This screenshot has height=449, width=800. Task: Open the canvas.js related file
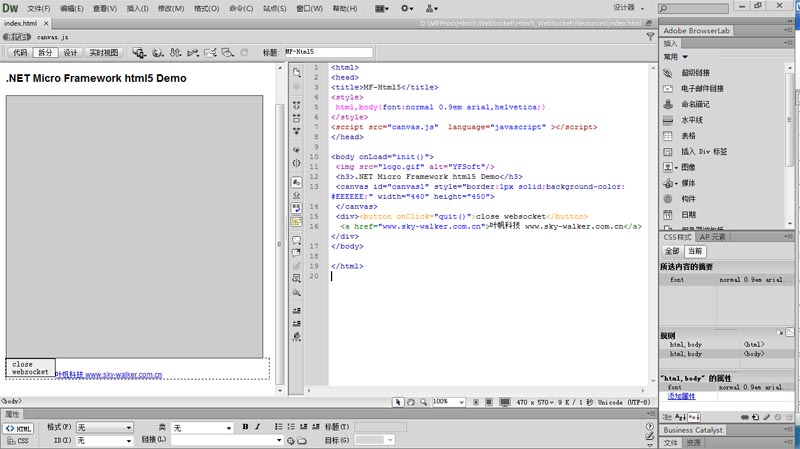52,37
